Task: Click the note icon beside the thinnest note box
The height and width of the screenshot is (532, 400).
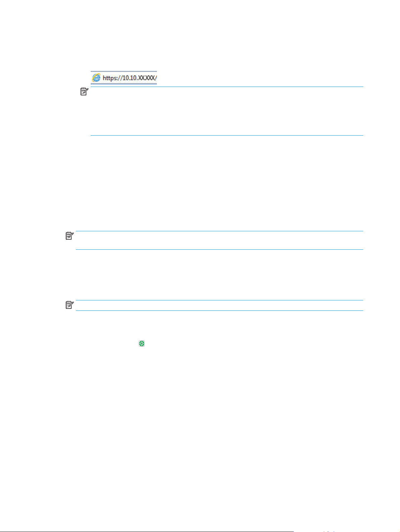Action: [x=70, y=305]
